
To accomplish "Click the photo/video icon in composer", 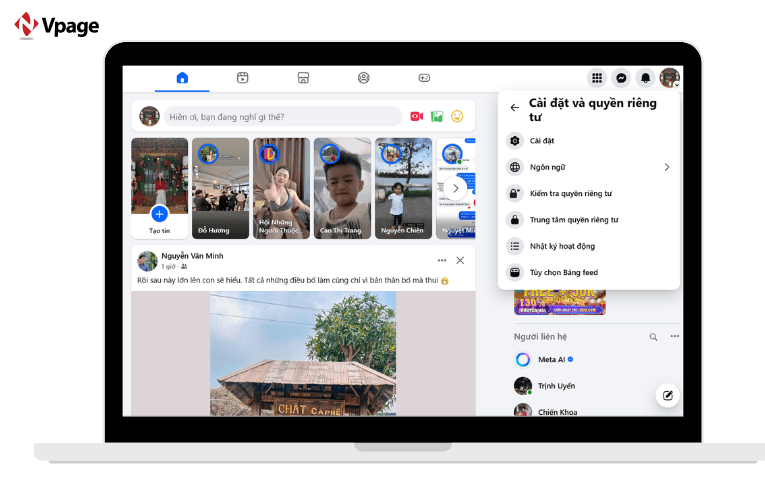I will pos(437,116).
